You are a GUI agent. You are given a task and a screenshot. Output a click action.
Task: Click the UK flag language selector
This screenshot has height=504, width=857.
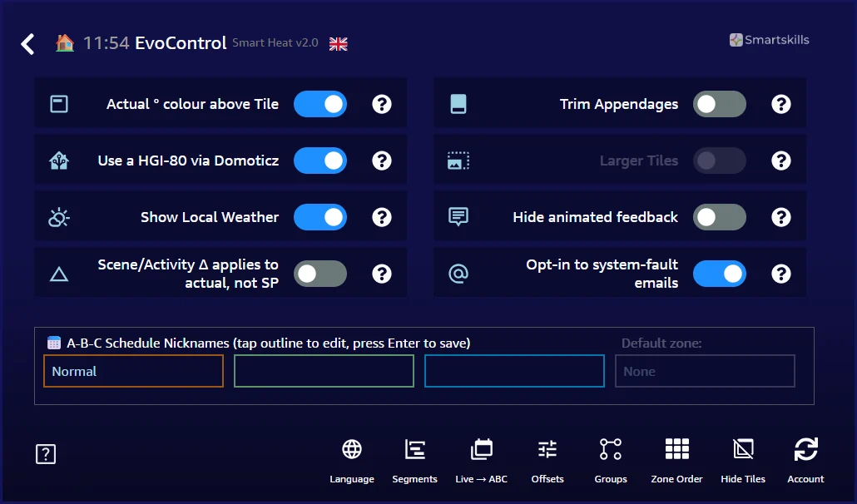(339, 44)
